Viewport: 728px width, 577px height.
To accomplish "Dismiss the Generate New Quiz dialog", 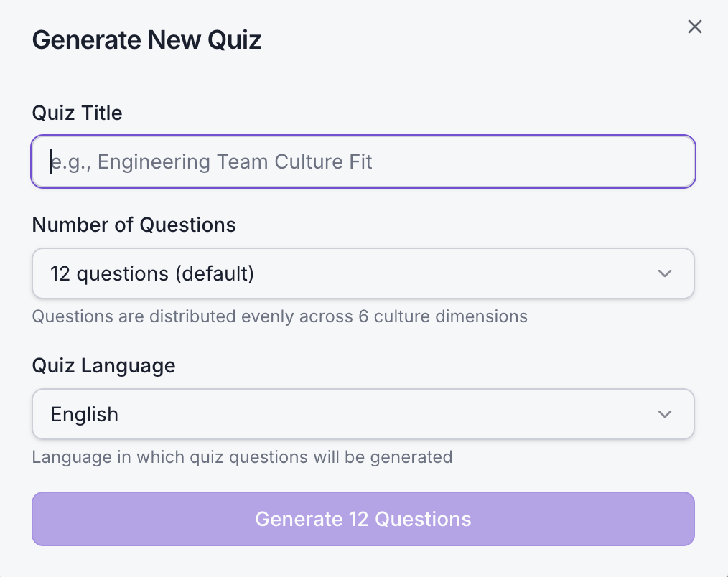I will (694, 27).
